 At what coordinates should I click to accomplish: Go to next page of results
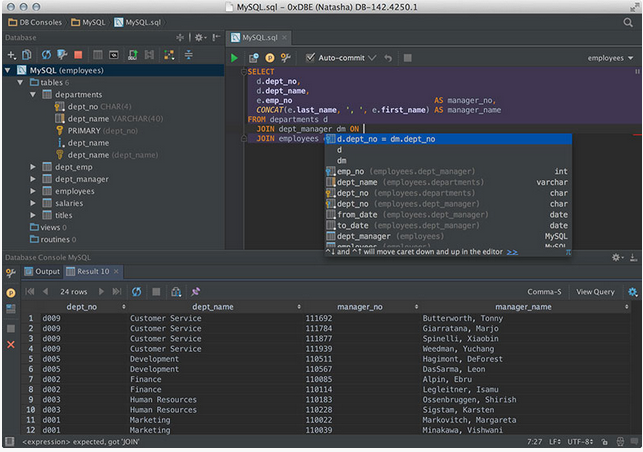click(x=101, y=291)
